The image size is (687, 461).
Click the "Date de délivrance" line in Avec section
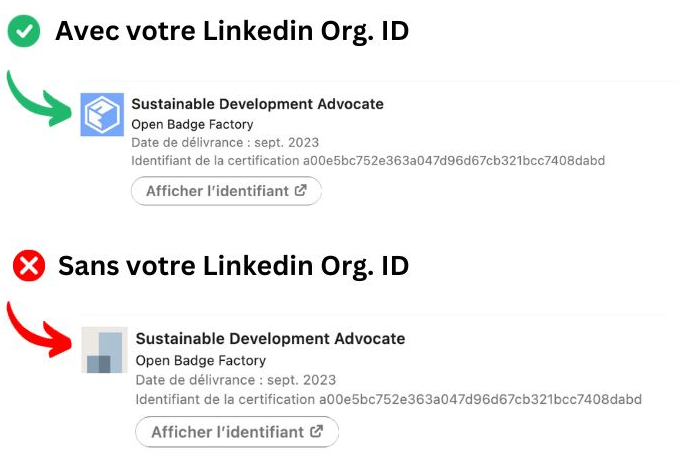pos(225,143)
